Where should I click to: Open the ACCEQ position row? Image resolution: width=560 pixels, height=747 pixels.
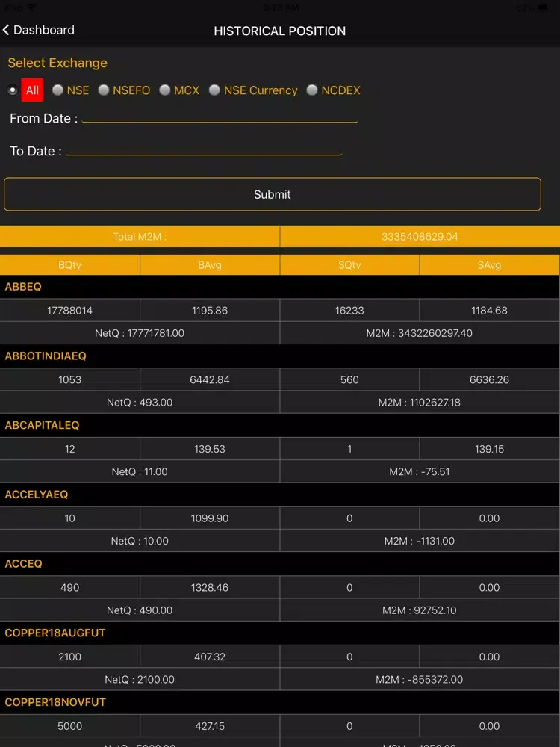pyautogui.click(x=280, y=563)
